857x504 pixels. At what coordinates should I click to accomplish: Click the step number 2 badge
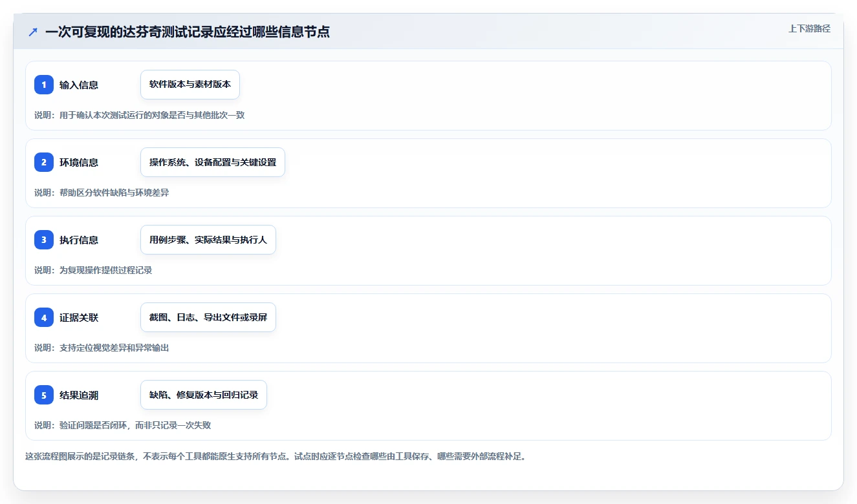(x=44, y=162)
